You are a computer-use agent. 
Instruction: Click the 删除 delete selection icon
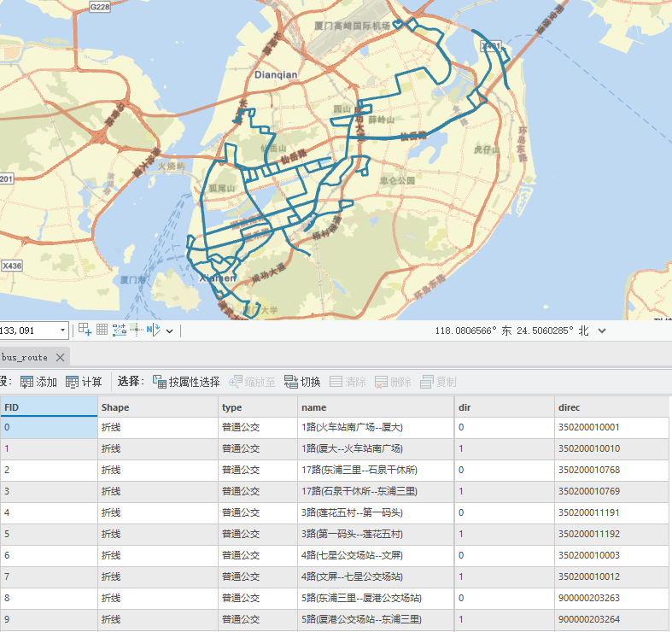point(381,382)
